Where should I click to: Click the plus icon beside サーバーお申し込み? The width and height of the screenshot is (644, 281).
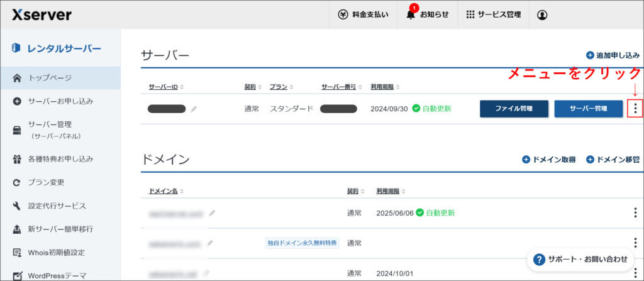(x=17, y=101)
